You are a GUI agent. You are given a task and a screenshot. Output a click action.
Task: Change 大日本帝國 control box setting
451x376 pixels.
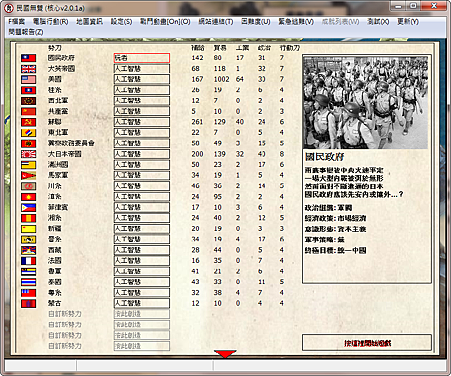(142, 154)
